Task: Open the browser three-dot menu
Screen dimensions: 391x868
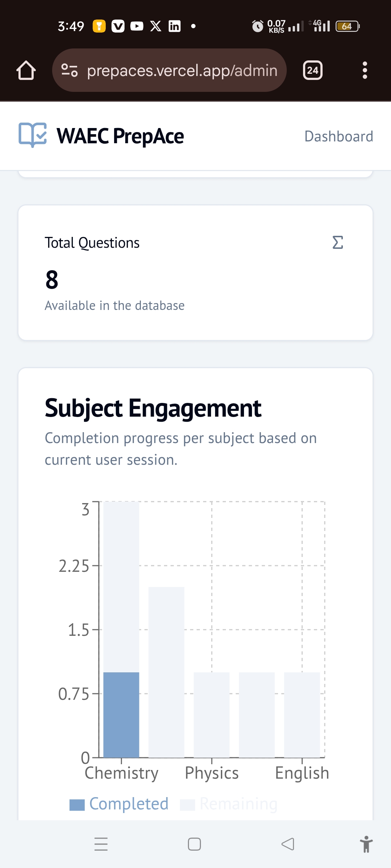Action: (x=365, y=70)
